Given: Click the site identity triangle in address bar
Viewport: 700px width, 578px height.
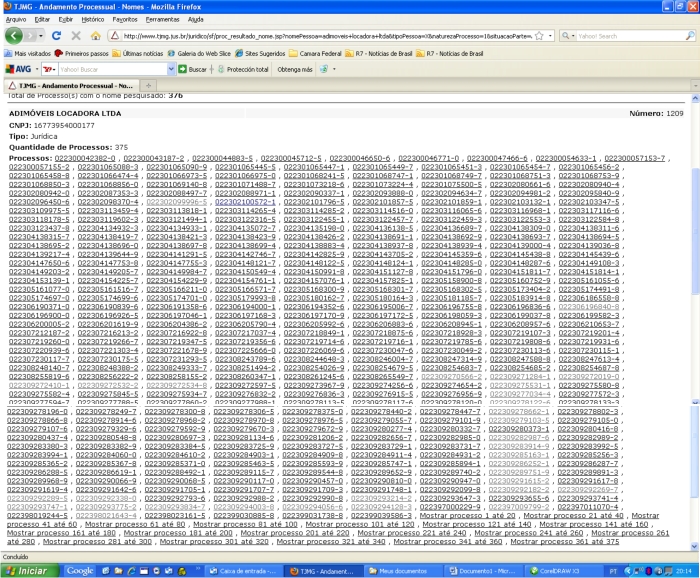Looking at the screenshot, I should point(115,36).
